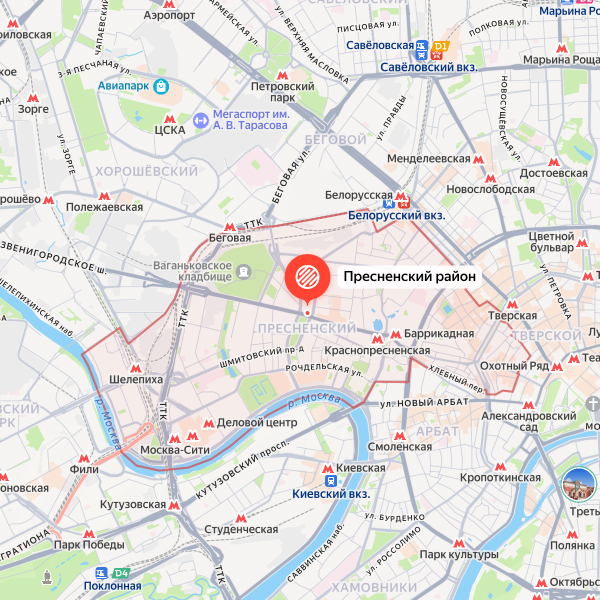Select the Деловой центр metro icon

[209, 423]
